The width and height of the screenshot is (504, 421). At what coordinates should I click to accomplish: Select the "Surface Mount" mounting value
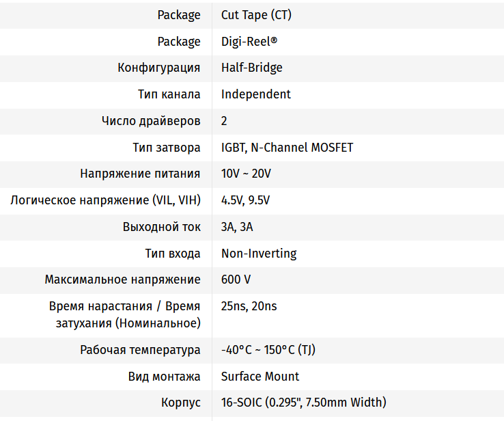tap(260, 377)
